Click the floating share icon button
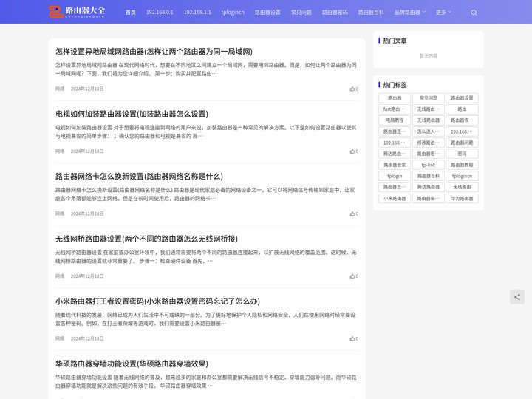This screenshot has width=532, height=399. tap(516, 297)
